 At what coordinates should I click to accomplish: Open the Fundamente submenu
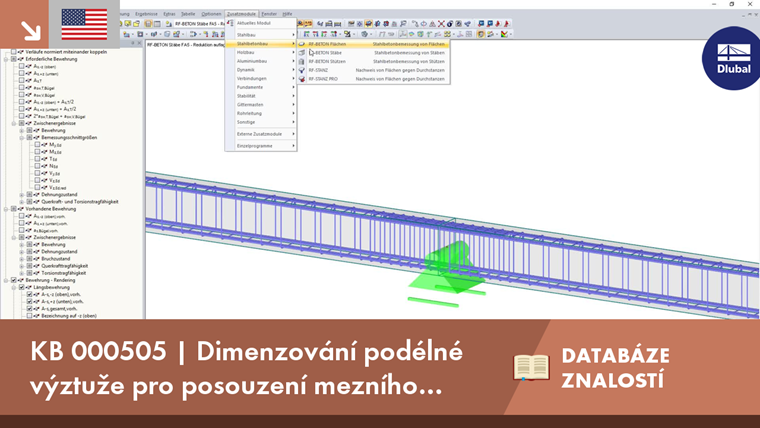(x=261, y=87)
